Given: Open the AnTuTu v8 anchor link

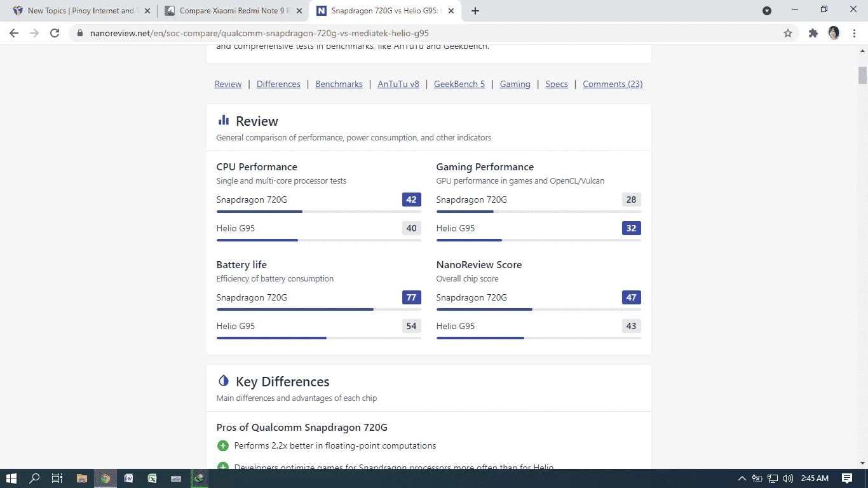Looking at the screenshot, I should pyautogui.click(x=398, y=84).
